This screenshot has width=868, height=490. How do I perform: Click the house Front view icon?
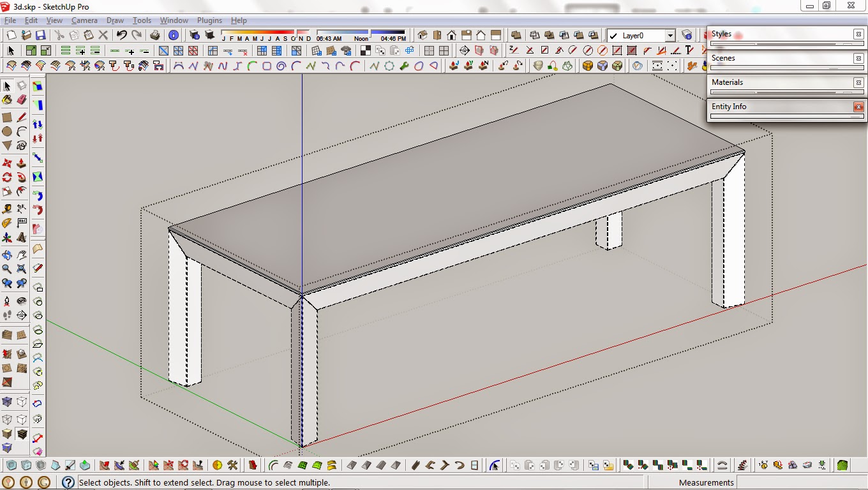tap(451, 35)
